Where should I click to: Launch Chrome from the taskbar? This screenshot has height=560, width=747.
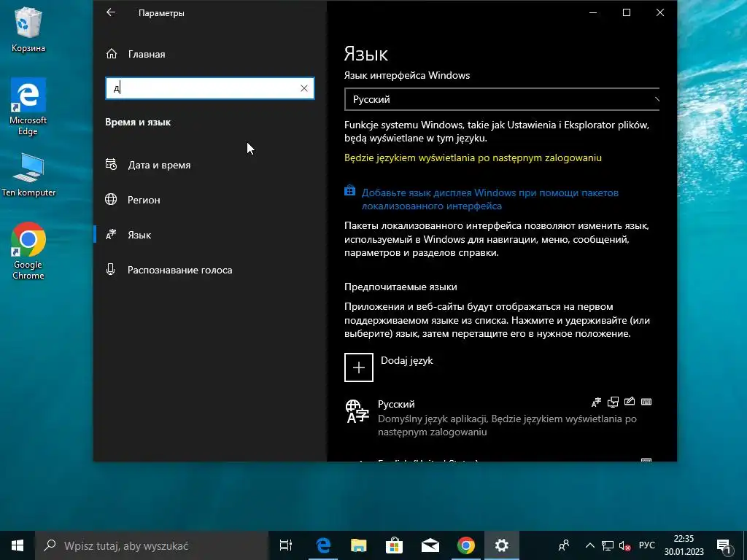click(x=466, y=545)
